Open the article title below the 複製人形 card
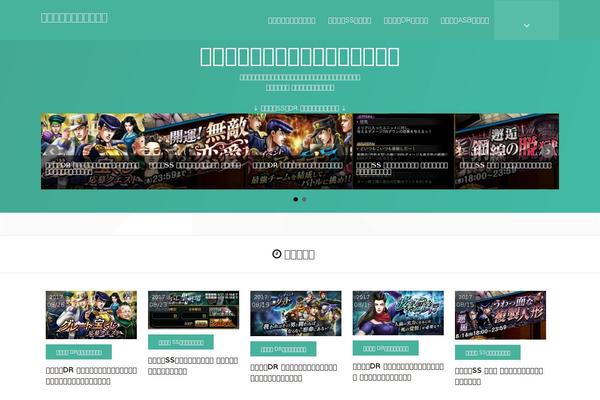The height and width of the screenshot is (400, 600). pyautogui.click(x=499, y=376)
